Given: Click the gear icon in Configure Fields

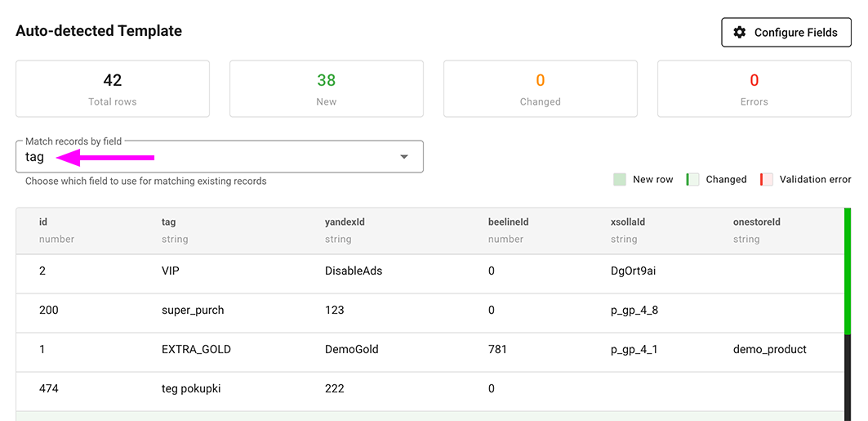Looking at the screenshot, I should (x=740, y=33).
